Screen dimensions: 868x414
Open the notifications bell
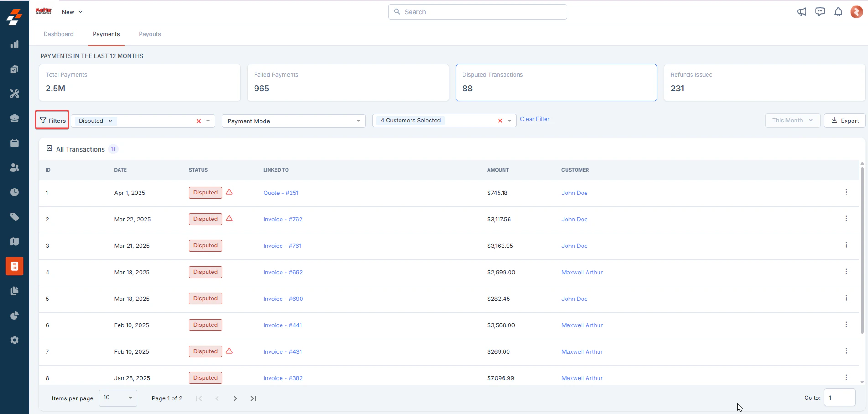(838, 12)
